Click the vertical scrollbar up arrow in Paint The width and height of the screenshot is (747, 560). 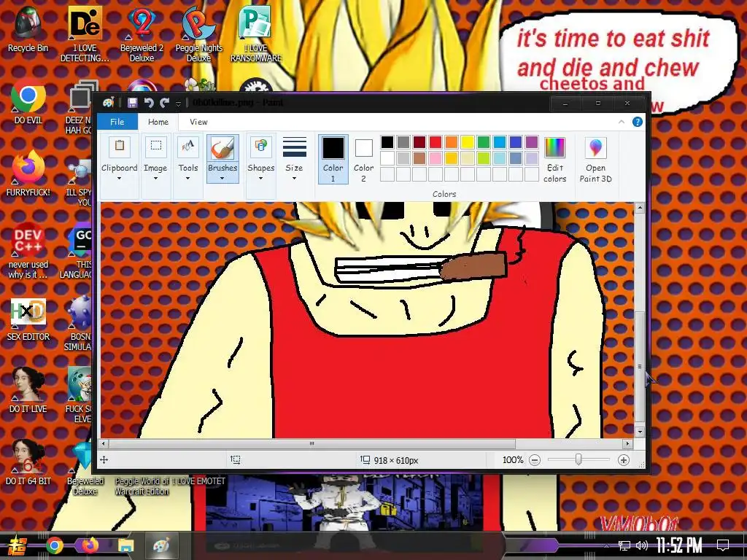[640, 208]
